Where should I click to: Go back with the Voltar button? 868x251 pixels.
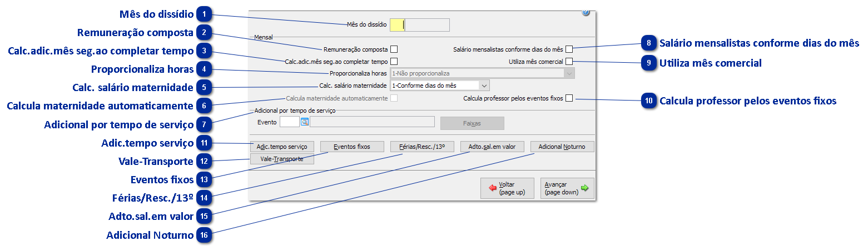(507, 188)
